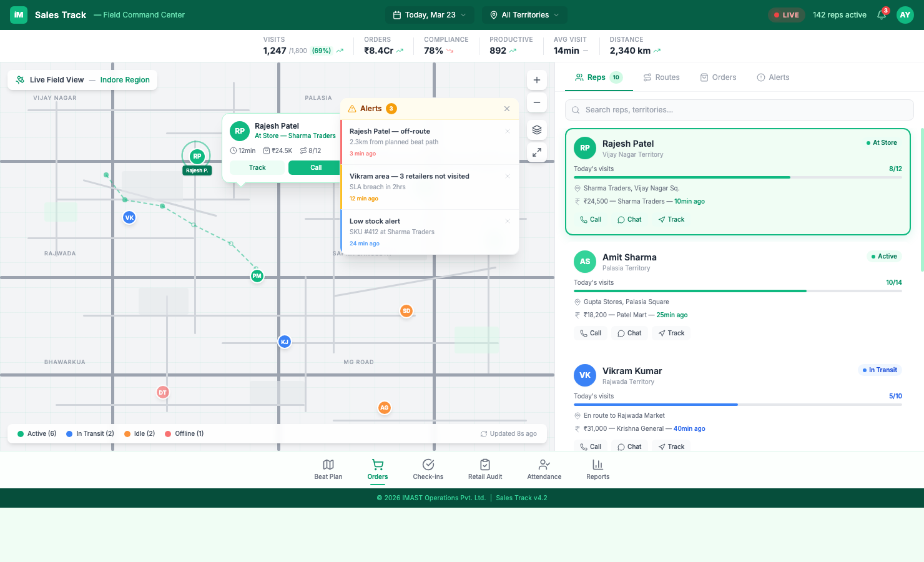The width and height of the screenshot is (924, 562).
Task: Toggle the In Transit legend filter
Action: (89, 433)
